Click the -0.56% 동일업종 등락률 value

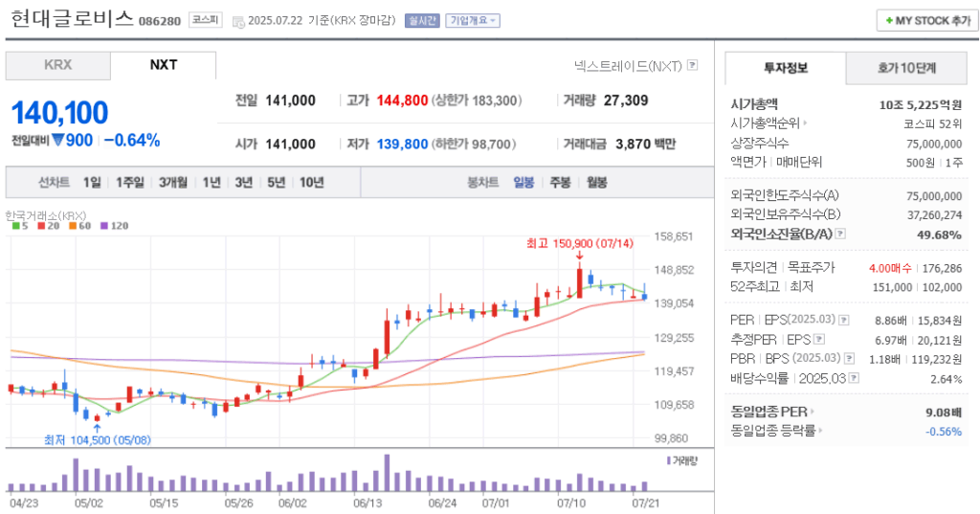pyautogui.click(x=943, y=432)
